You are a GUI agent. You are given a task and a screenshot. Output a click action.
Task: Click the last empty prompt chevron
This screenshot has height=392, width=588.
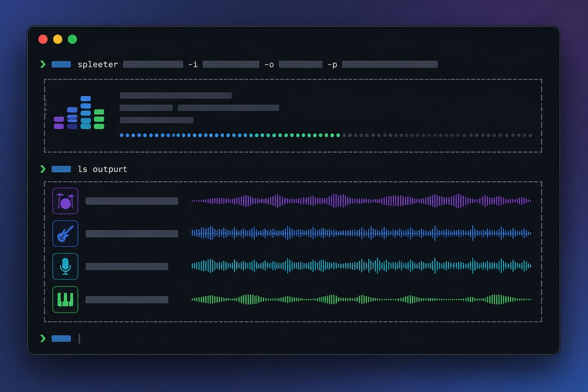[x=42, y=339]
